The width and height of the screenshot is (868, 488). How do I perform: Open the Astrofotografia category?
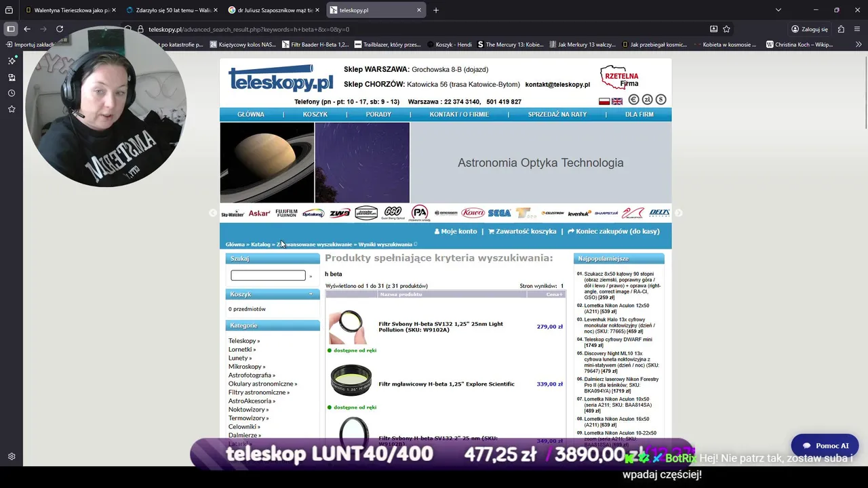coord(252,375)
